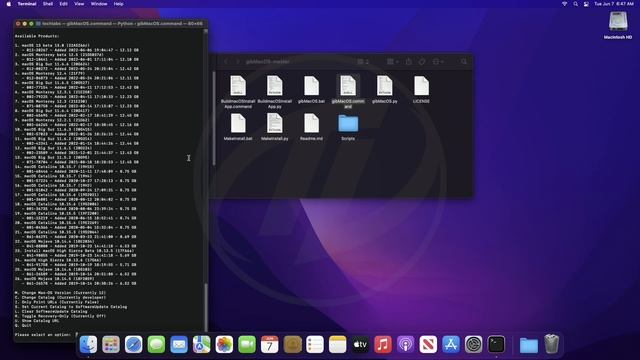The image size is (640, 360).
Task: Switch Finder view mode selector
Action: coord(363,62)
